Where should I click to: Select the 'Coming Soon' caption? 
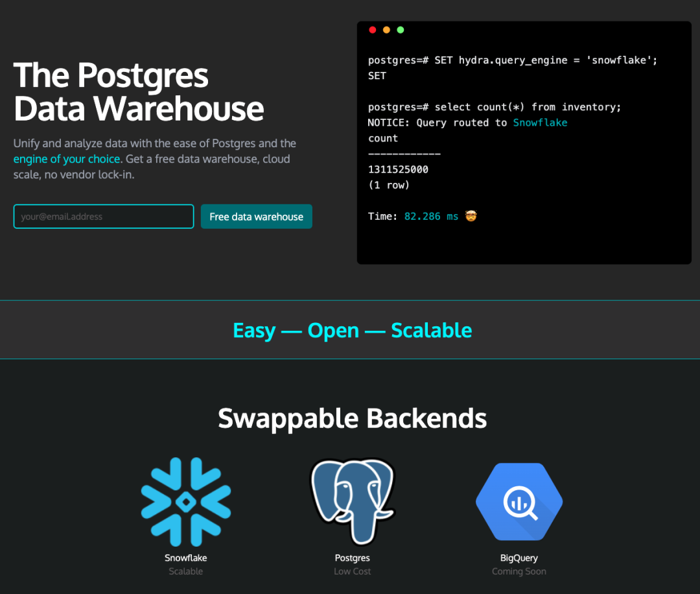pyautogui.click(x=519, y=571)
